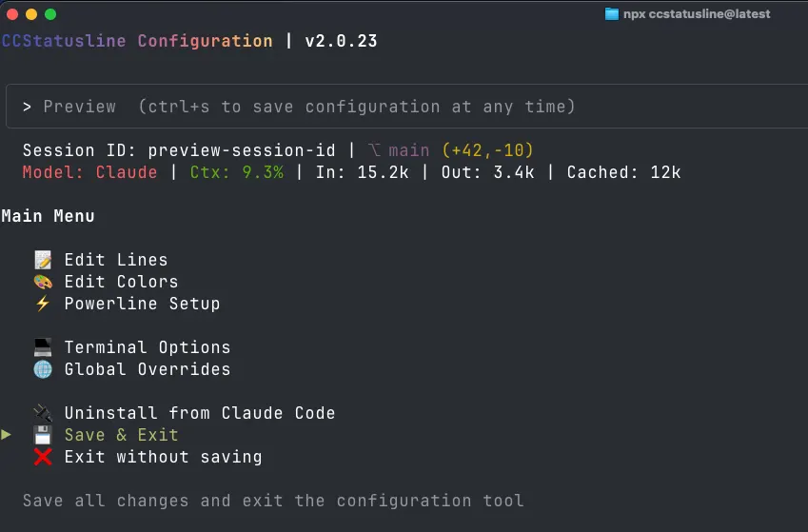Click the floppy disk icon beside Save & Exit
The image size is (808, 532).
click(x=43, y=435)
